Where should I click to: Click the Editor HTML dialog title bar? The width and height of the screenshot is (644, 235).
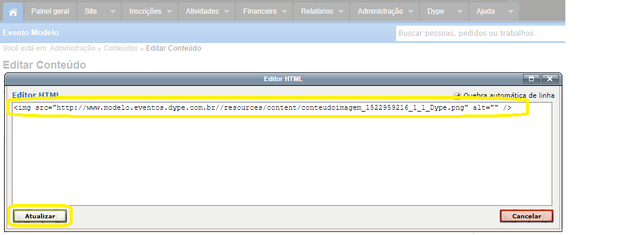pyautogui.click(x=283, y=79)
